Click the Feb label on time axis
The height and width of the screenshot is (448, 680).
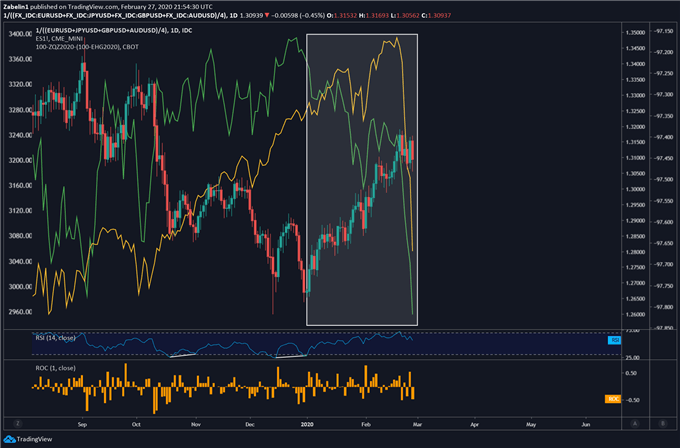(x=366, y=424)
